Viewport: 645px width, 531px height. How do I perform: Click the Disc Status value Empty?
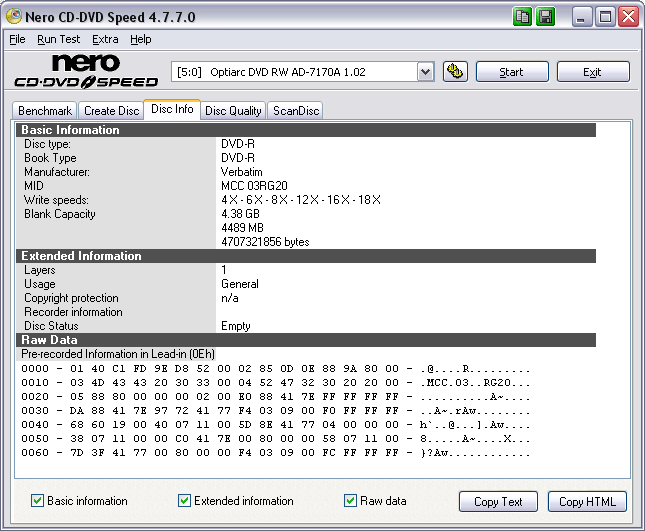(x=236, y=326)
